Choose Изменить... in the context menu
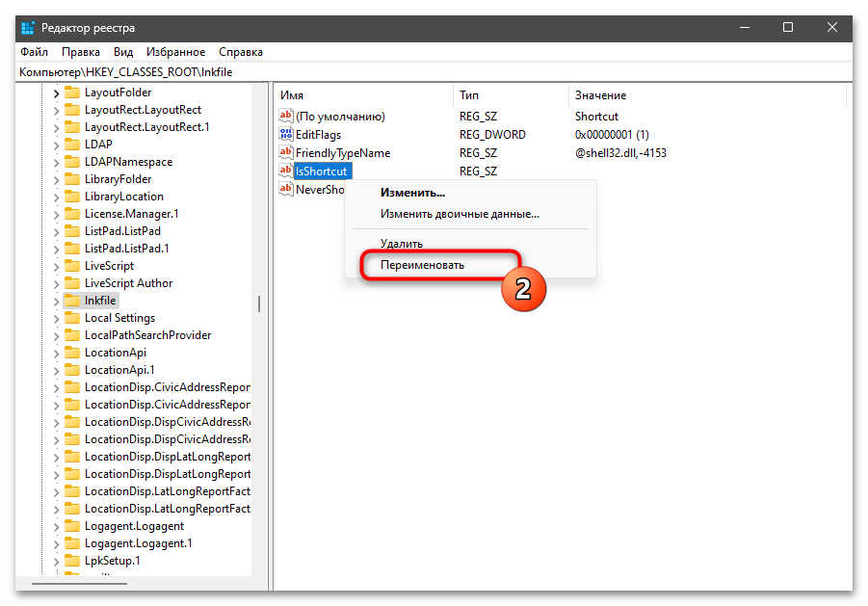The image size is (868, 606). (x=412, y=193)
